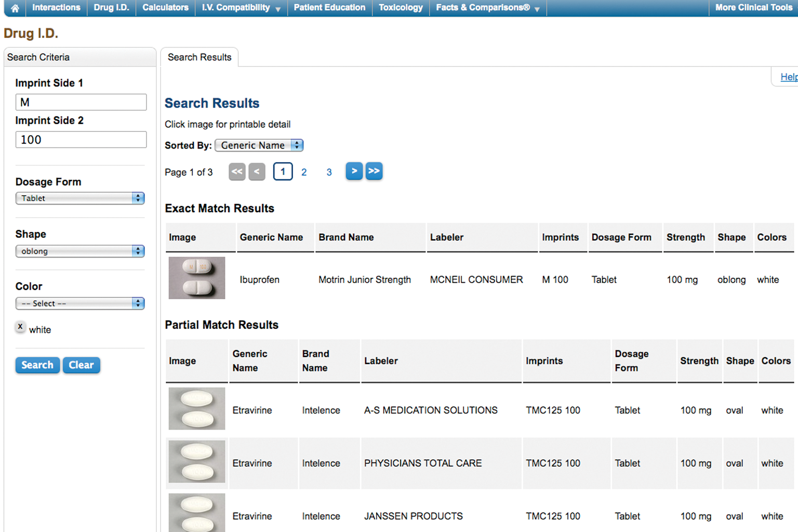Open Physicians Total Care Etravirine pill image
This screenshot has width=798, height=532.
click(x=196, y=461)
